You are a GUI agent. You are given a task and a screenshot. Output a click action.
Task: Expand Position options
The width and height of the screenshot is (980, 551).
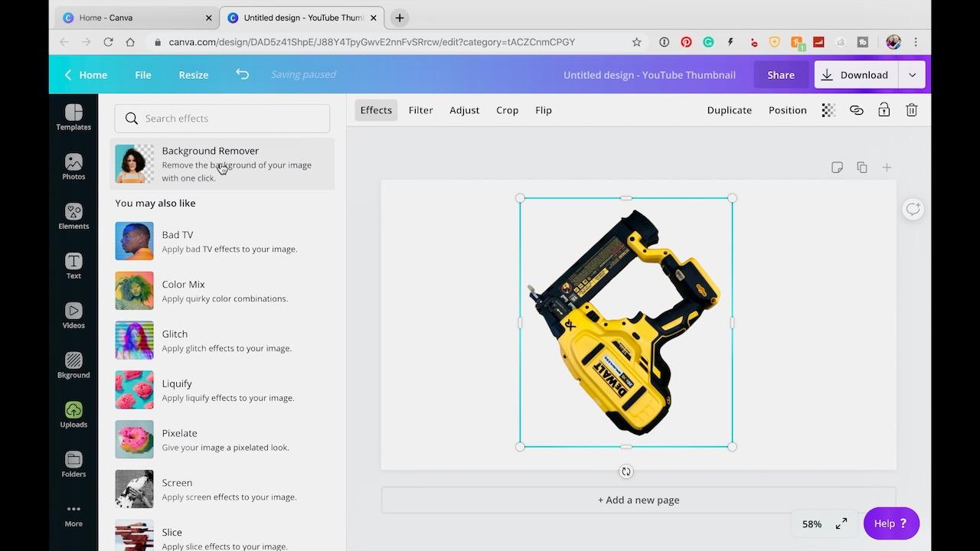[787, 110]
